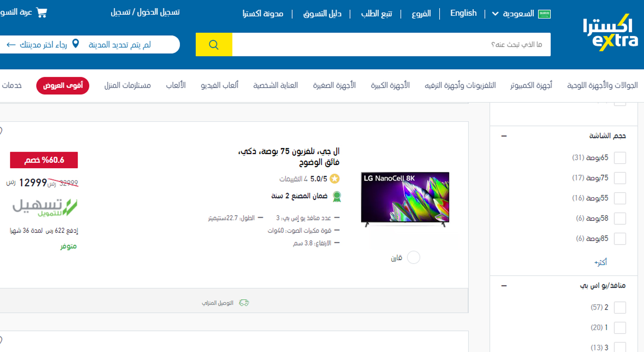Open الأجهزة الكبيرة category menu

391,85
